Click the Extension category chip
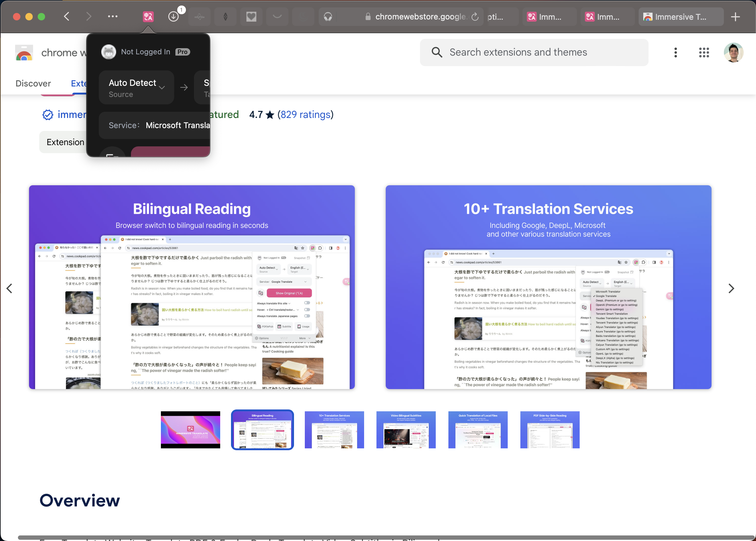The height and width of the screenshot is (541, 756). point(65,142)
